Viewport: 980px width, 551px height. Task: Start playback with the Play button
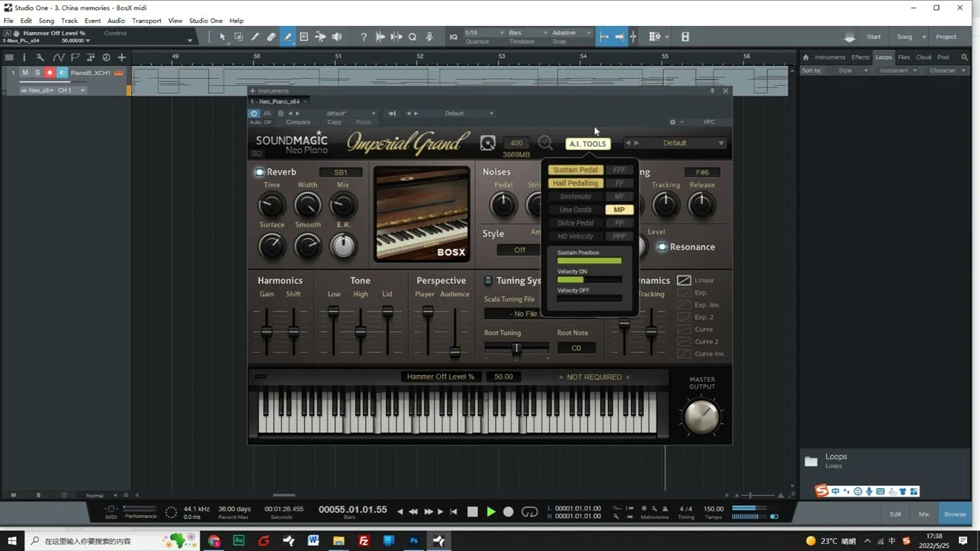(491, 511)
